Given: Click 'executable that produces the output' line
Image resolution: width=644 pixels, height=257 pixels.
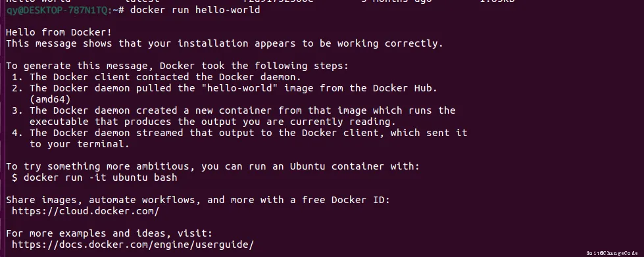Looking at the screenshot, I should point(212,122).
